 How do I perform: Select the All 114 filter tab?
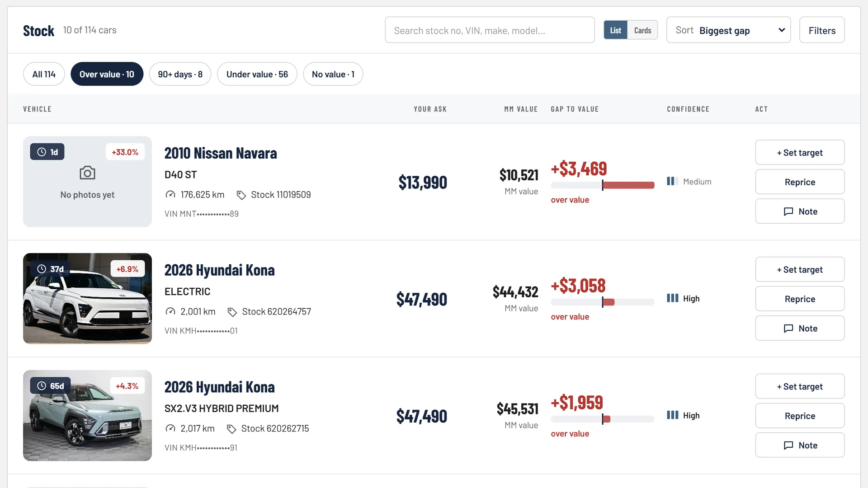(44, 74)
